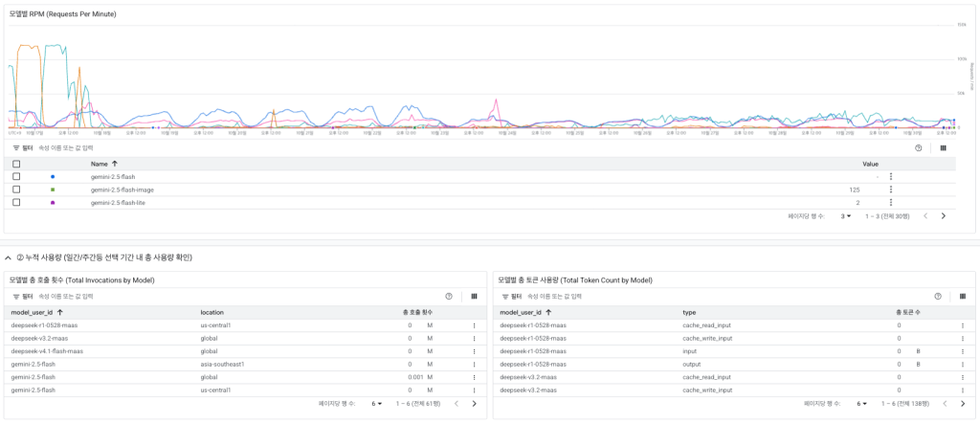980x424 pixels.
Task: Open help icon in Total Invocations panel
Action: click(x=448, y=297)
